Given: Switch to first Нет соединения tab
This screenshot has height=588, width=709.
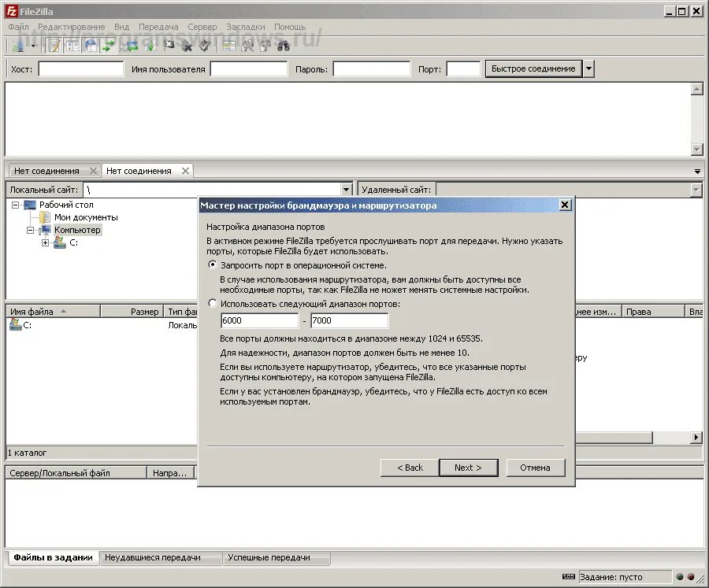Looking at the screenshot, I should coord(46,171).
